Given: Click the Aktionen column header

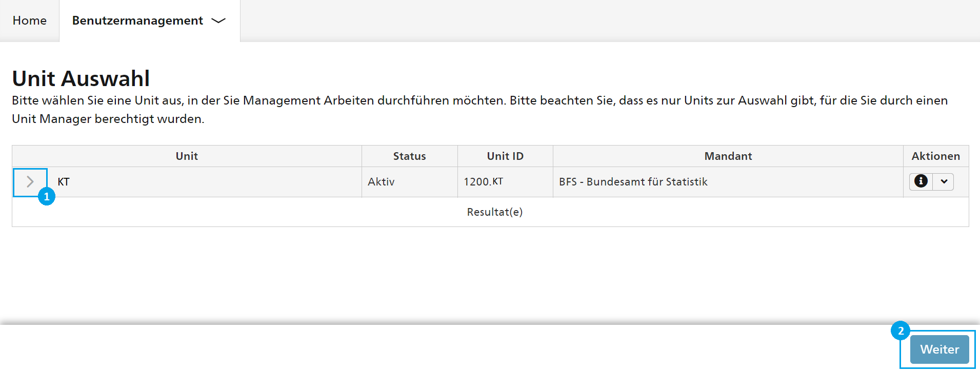Looking at the screenshot, I should [936, 156].
